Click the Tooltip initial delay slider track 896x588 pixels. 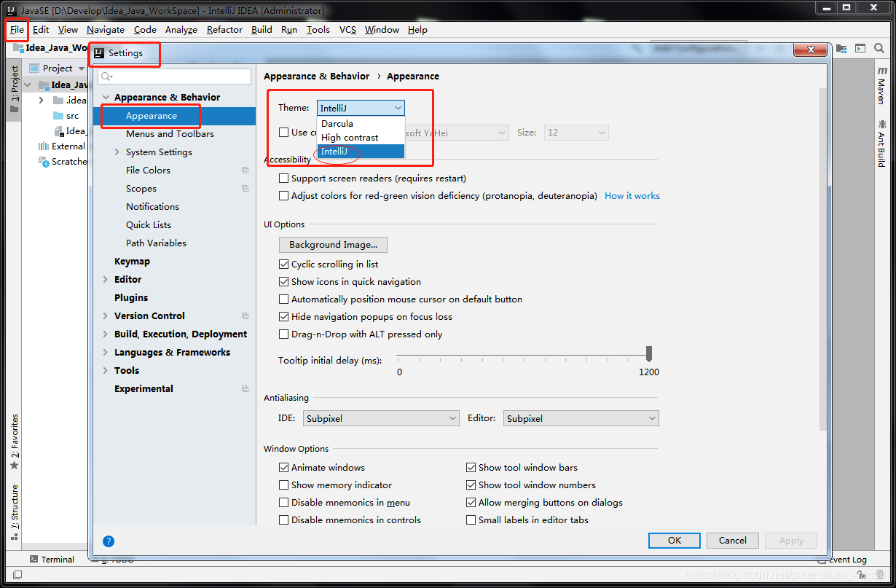522,356
